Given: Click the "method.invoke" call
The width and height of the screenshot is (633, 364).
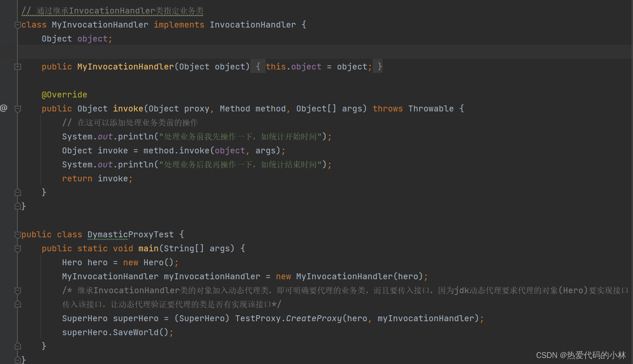Looking at the screenshot, I should (x=176, y=150).
